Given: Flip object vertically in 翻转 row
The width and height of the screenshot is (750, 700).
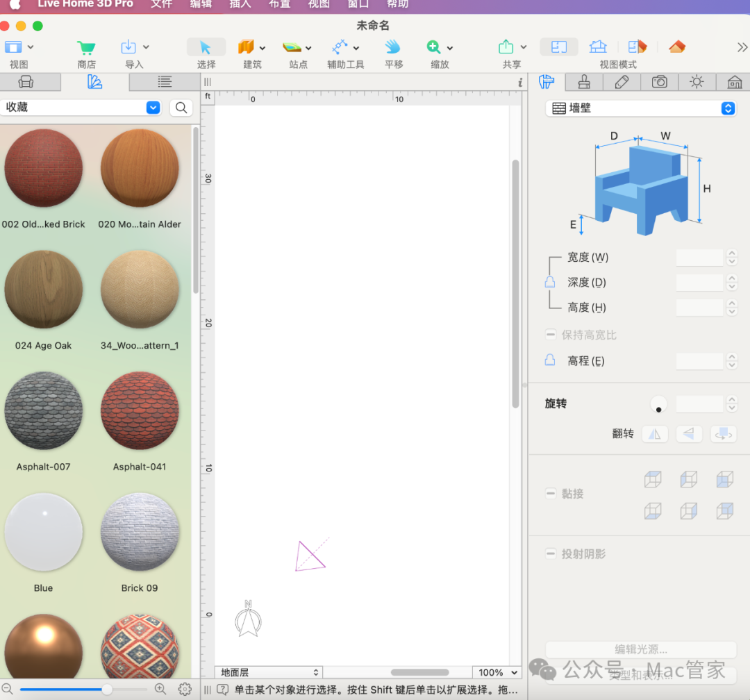Looking at the screenshot, I should [689, 434].
